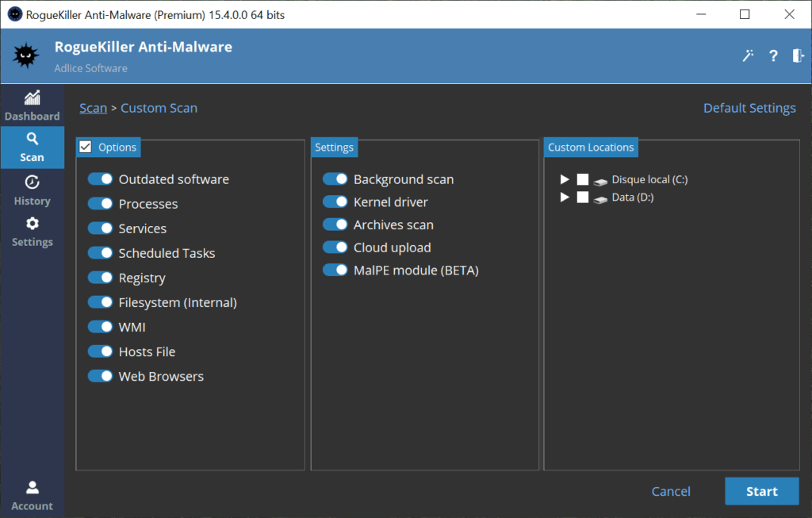Screen dimensions: 812x518
Task: Uncheck the Options group checkbox
Action: click(x=86, y=147)
